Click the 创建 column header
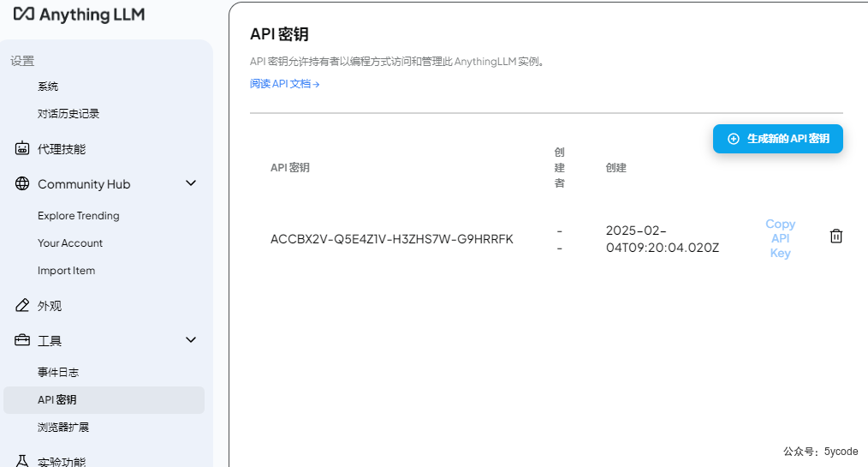 (x=616, y=167)
